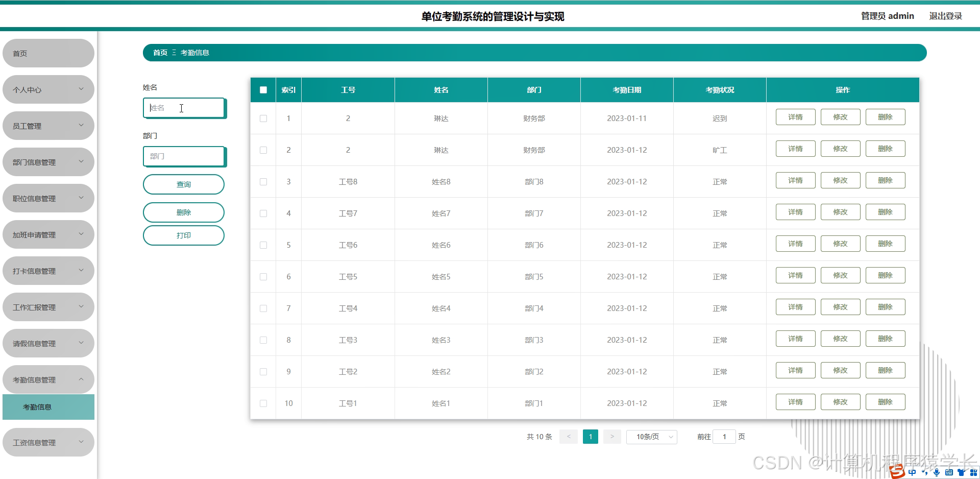Expand the 职位信息管理 sidebar menu
Screen dimensions: 980x479
pyautogui.click(x=48, y=198)
